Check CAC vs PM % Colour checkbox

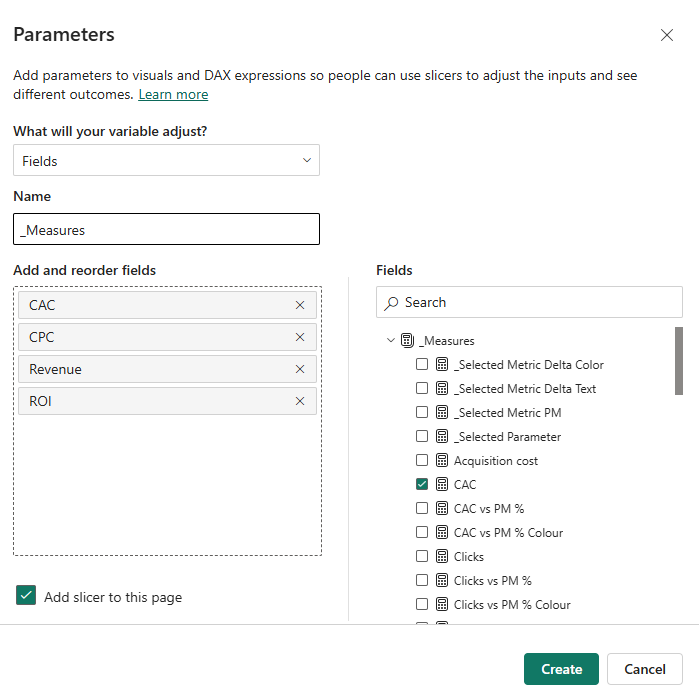coord(422,532)
